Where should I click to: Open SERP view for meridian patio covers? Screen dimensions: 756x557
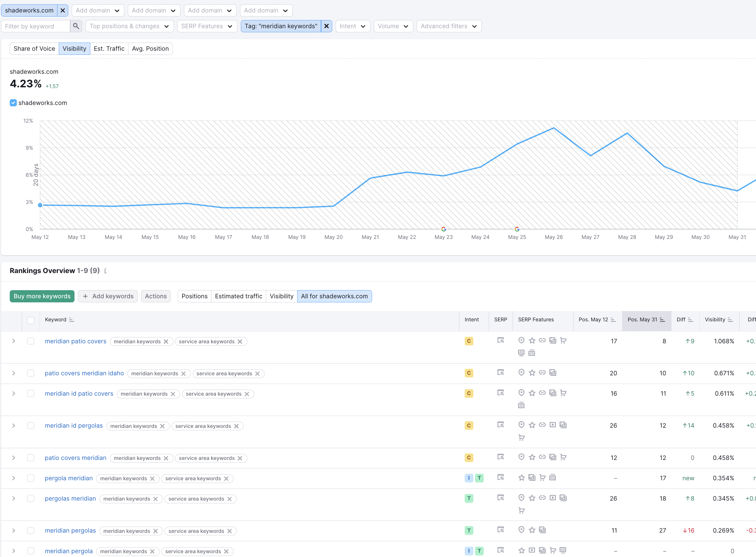click(x=501, y=341)
